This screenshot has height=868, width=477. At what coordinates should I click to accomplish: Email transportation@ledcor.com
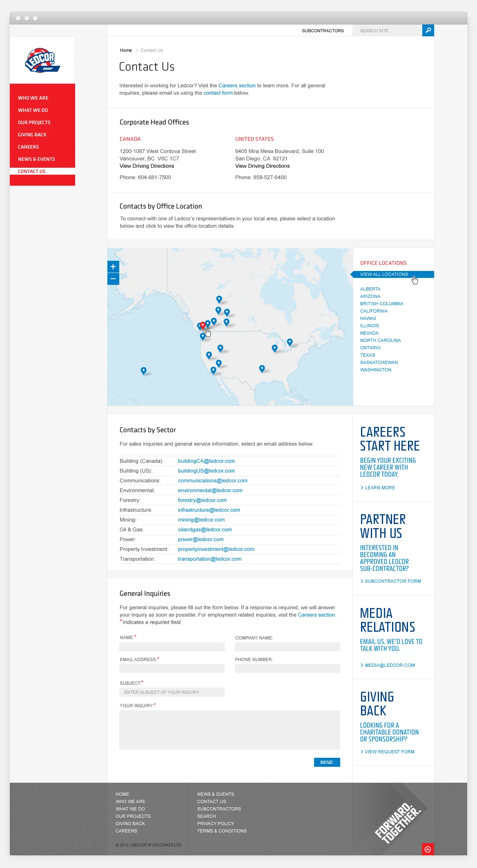[210, 559]
